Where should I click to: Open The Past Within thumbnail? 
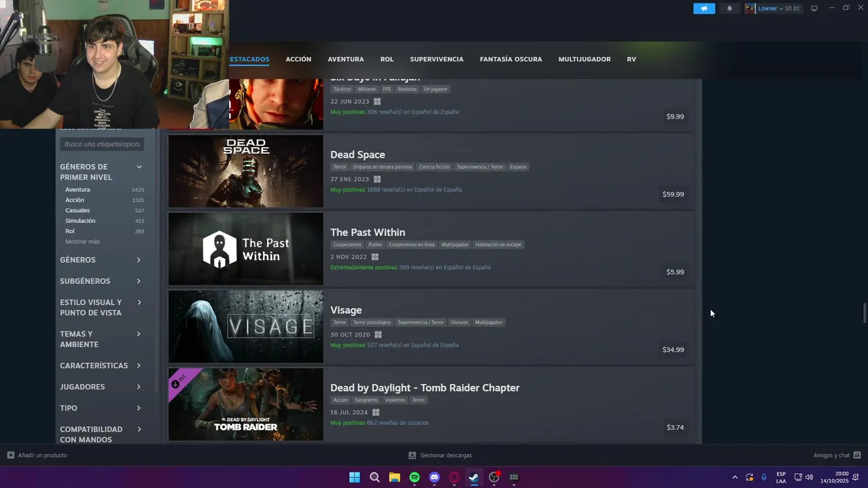pyautogui.click(x=245, y=249)
